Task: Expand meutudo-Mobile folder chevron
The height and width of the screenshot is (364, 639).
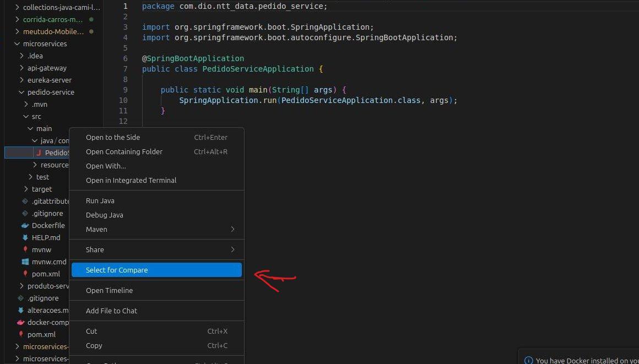Action: click(17, 31)
